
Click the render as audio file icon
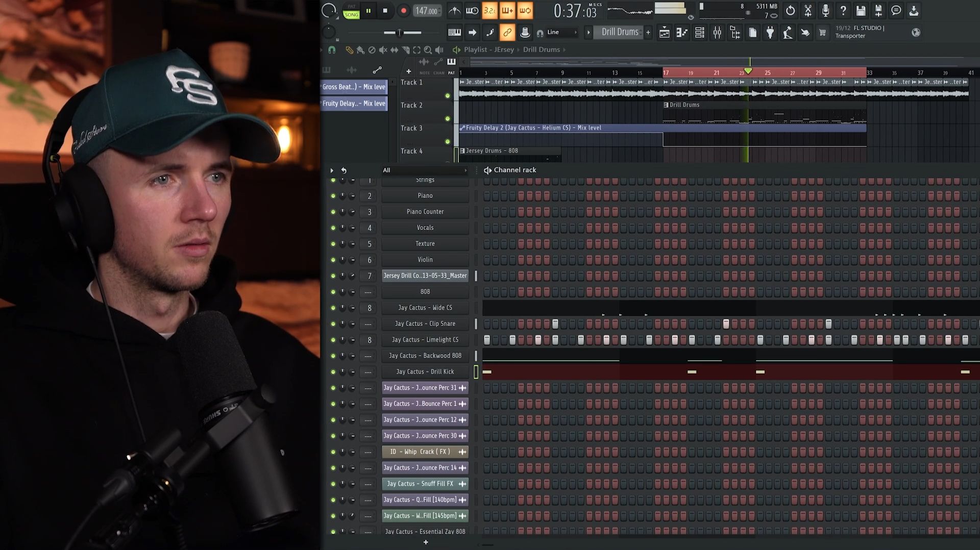point(878,11)
